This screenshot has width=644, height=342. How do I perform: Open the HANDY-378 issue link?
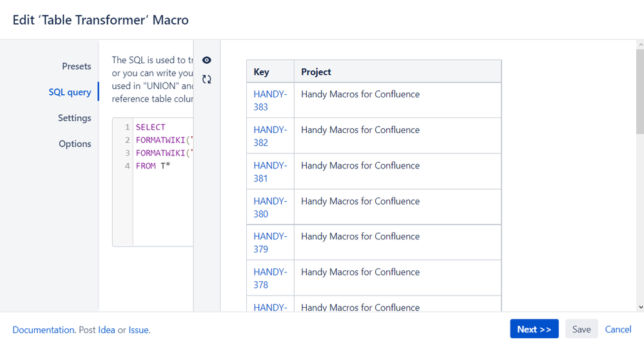269,278
